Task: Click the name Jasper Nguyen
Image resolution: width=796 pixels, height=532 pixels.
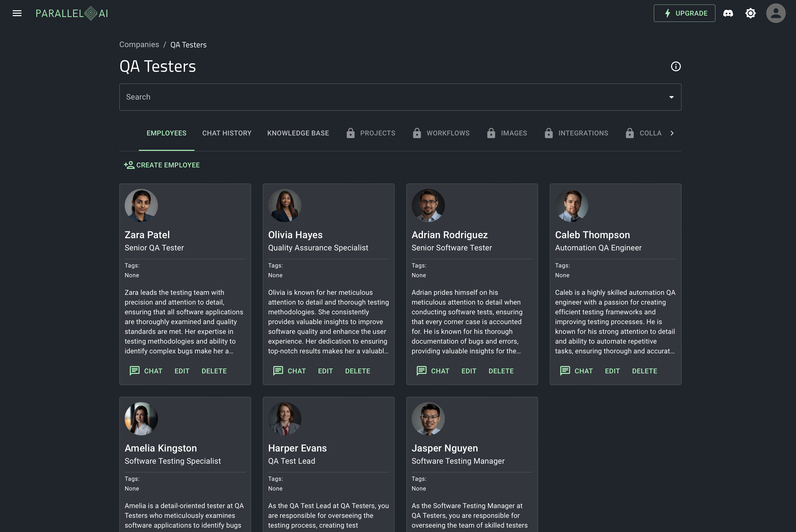Action: (445, 448)
